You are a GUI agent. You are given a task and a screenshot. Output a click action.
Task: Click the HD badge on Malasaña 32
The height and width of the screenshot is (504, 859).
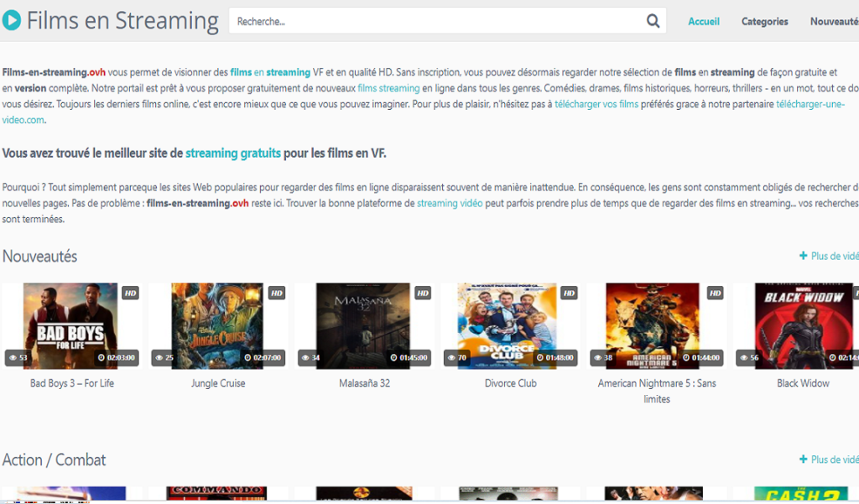coord(423,293)
